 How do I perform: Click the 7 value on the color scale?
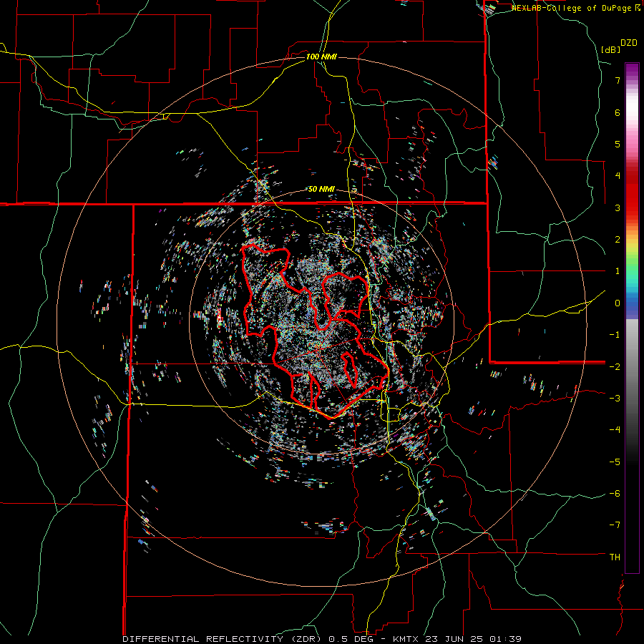[x=618, y=80]
